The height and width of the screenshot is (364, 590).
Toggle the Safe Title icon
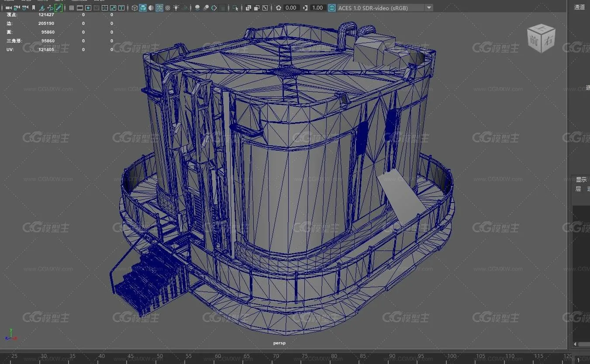pyautogui.click(x=121, y=8)
